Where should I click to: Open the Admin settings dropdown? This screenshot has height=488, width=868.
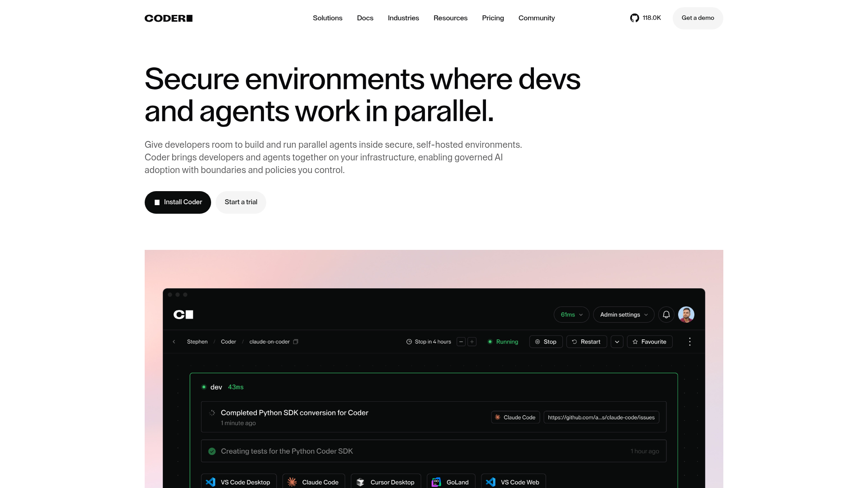coord(623,314)
